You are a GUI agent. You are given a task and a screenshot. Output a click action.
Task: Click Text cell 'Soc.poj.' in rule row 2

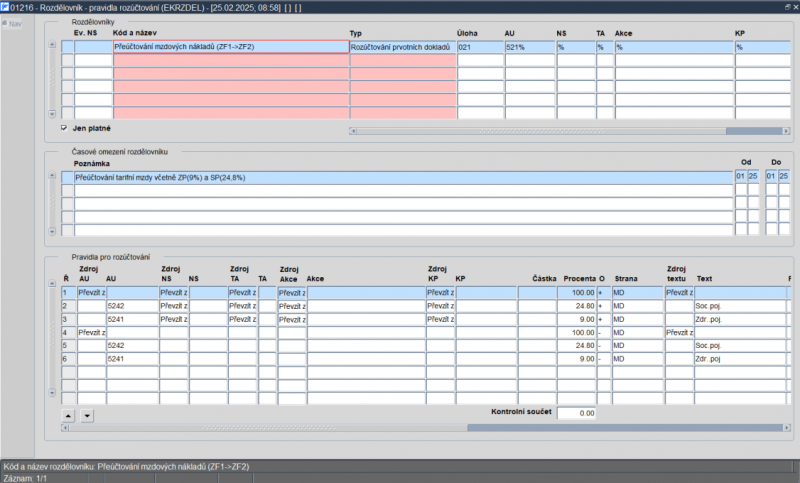[740, 306]
